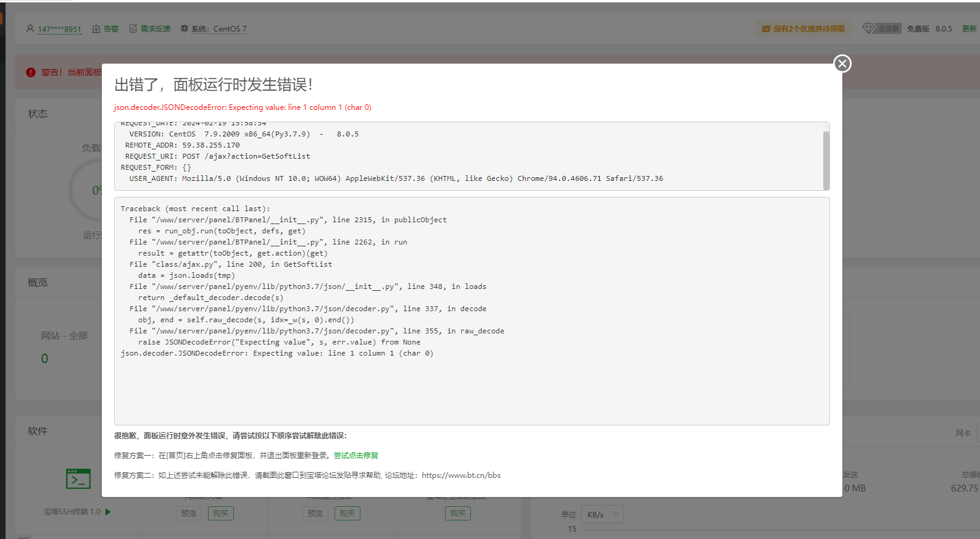Click the 购买 button beside the second 预览
Screen dimensions: 980x539
[347, 513]
